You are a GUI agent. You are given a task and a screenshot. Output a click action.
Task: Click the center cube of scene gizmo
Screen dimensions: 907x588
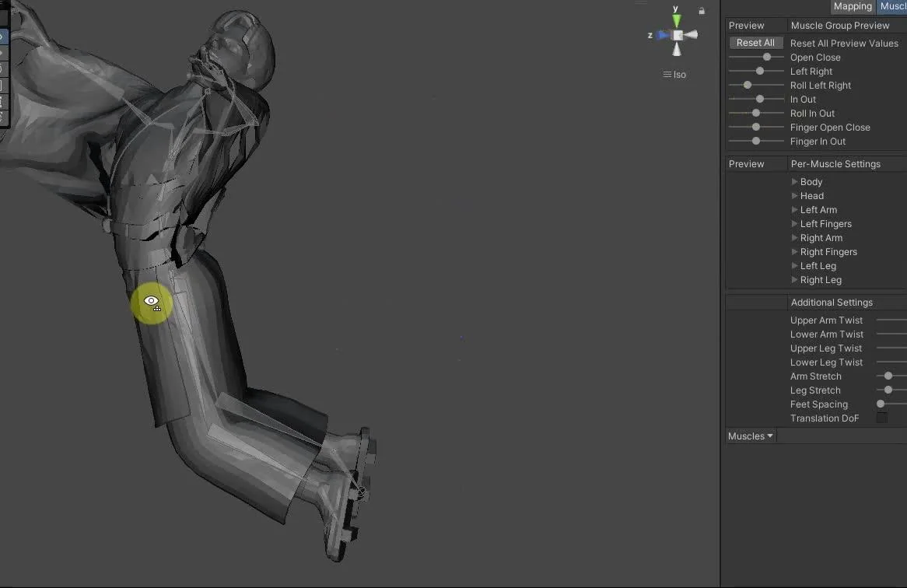(x=677, y=35)
